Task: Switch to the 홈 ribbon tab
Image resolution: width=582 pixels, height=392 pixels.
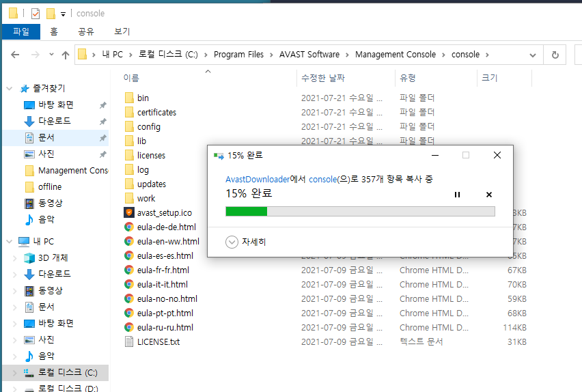Action: pos(54,31)
